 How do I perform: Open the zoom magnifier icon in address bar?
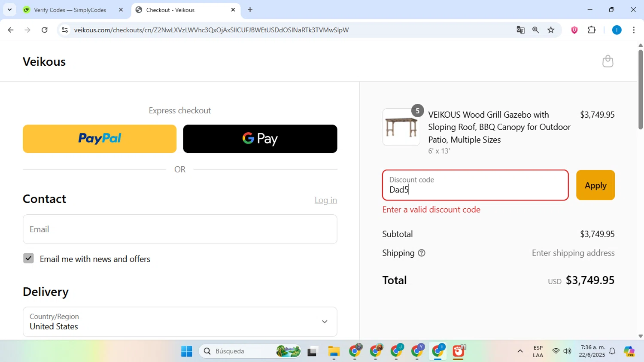point(535,30)
